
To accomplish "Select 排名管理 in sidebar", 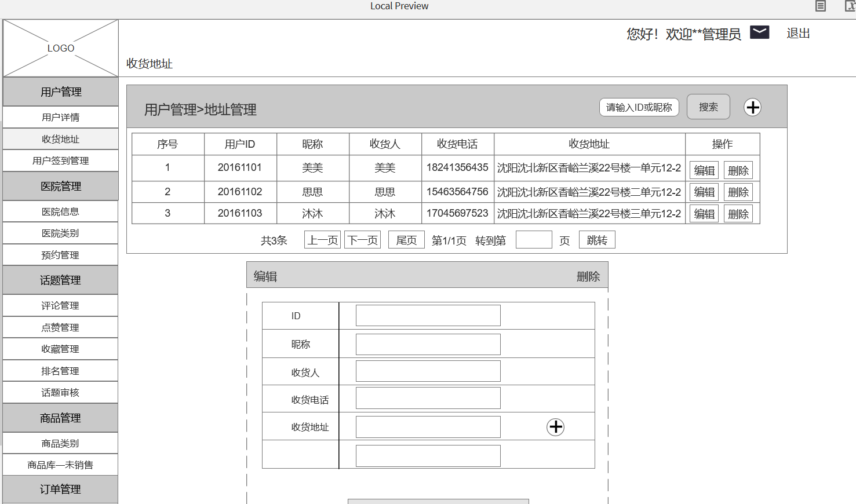I will [61, 371].
